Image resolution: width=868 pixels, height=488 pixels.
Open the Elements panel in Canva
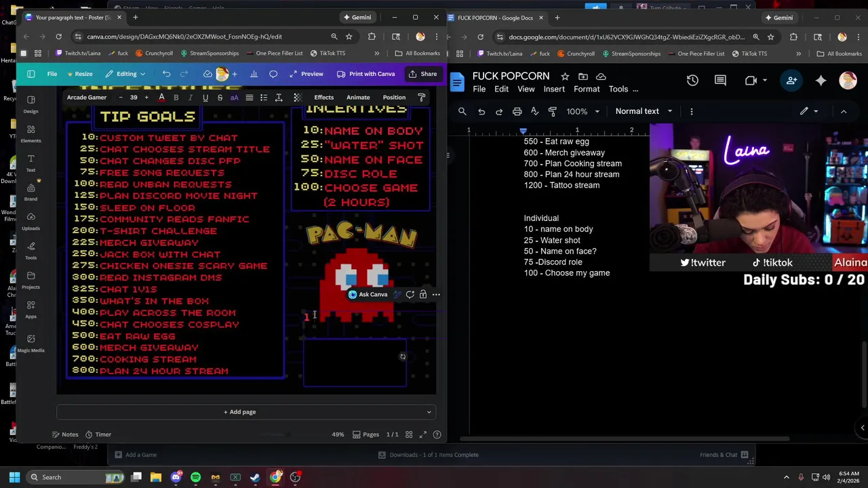click(x=31, y=134)
